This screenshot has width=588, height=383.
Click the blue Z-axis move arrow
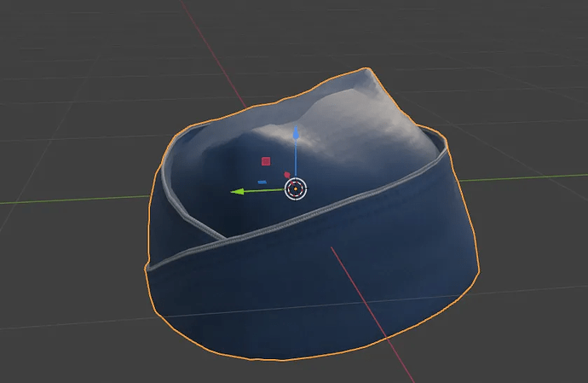pos(296,133)
